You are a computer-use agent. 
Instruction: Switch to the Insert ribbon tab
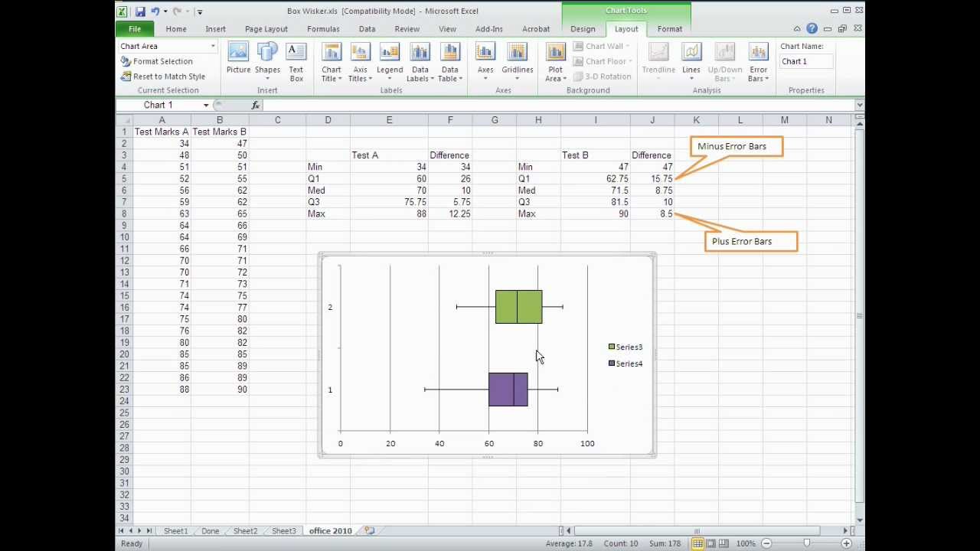click(x=215, y=29)
